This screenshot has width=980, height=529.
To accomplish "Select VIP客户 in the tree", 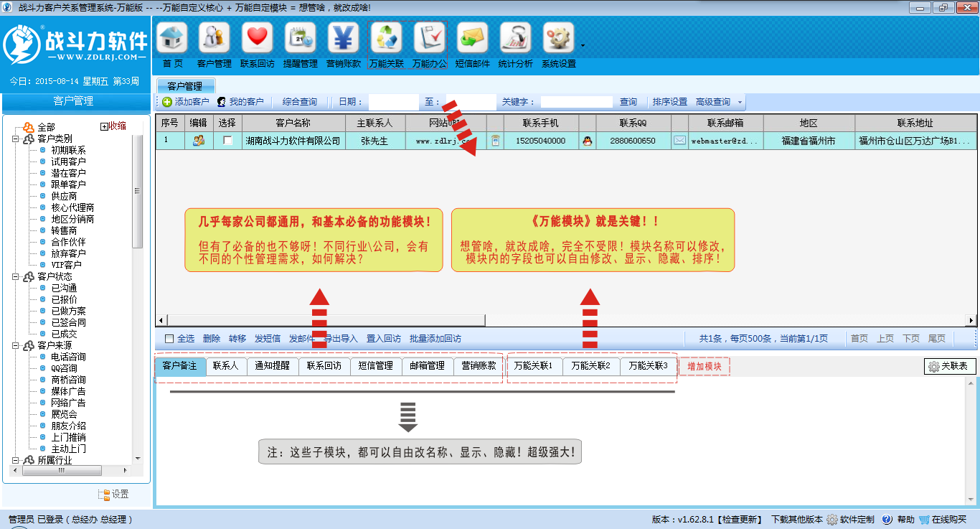I will 66,265.
